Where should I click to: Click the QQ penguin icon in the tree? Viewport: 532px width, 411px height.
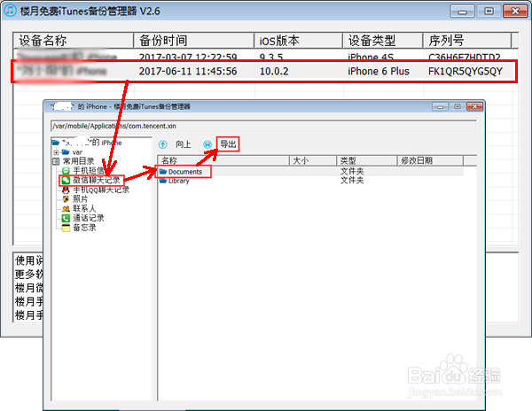pos(66,190)
